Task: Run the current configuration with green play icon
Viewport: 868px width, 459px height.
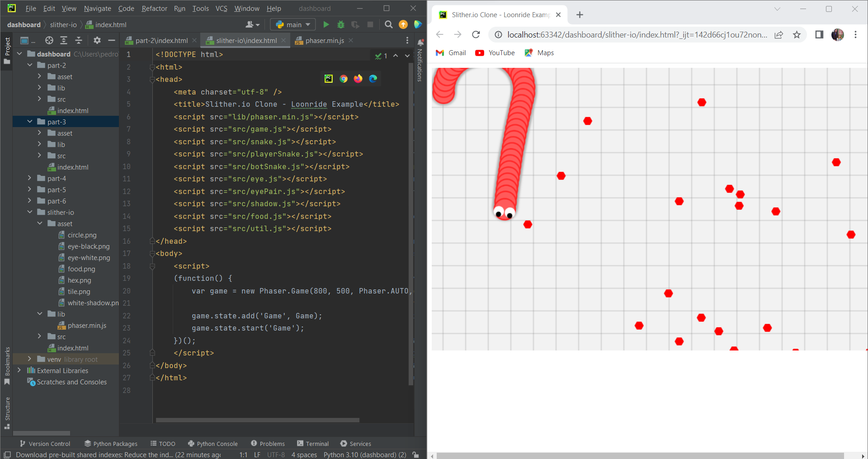Action: pyautogui.click(x=326, y=24)
